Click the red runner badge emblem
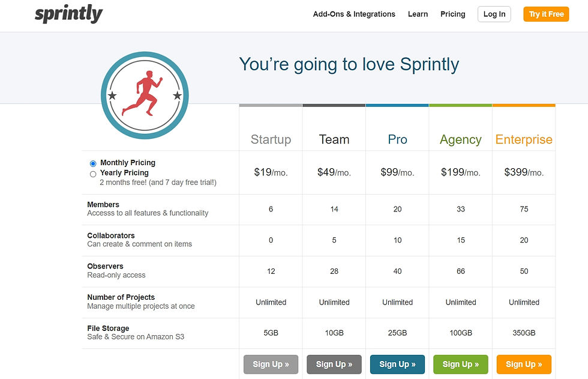 (x=145, y=96)
